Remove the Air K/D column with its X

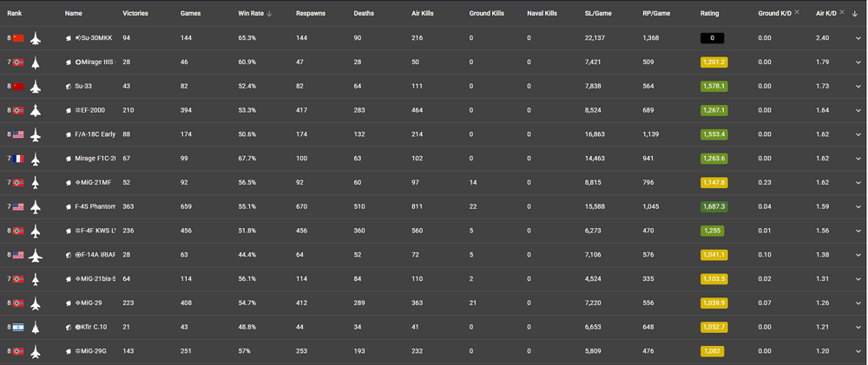click(x=843, y=13)
